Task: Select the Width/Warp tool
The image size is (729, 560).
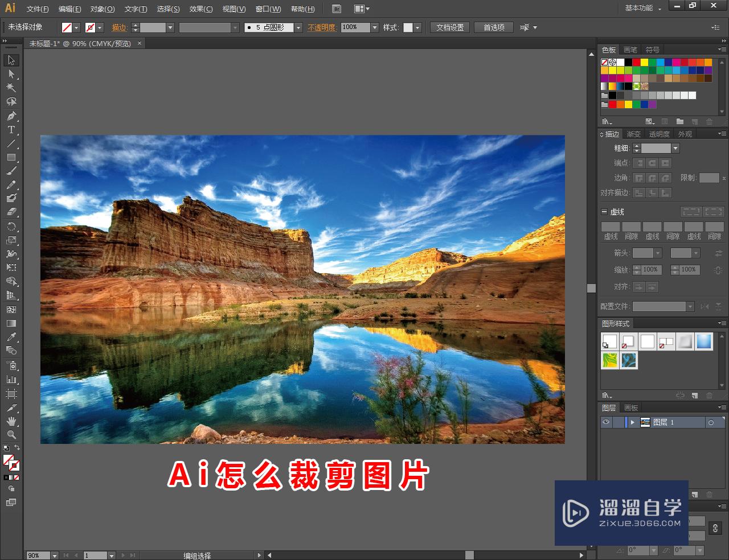Action: (11, 254)
